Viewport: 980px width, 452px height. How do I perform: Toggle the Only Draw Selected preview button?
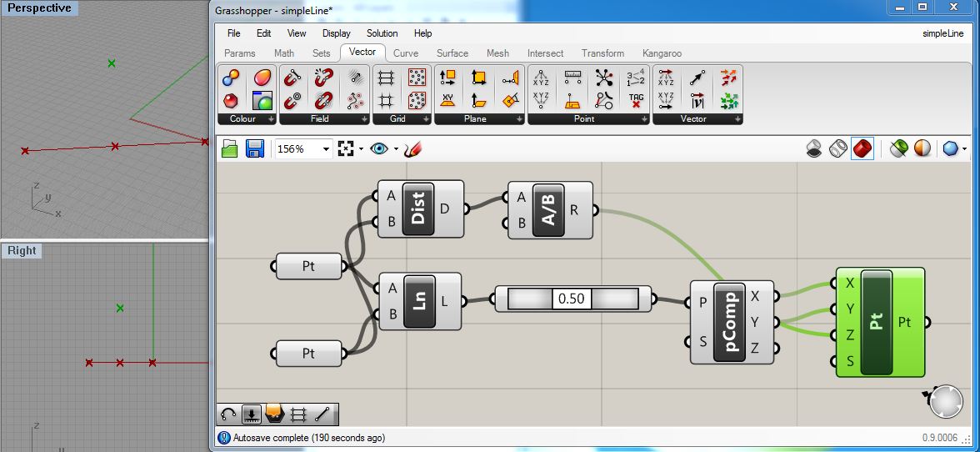[x=898, y=148]
